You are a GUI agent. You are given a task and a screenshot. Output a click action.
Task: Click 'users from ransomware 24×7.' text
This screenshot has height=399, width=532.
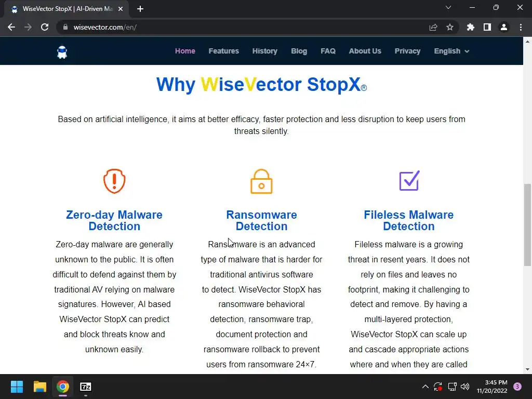(x=261, y=364)
